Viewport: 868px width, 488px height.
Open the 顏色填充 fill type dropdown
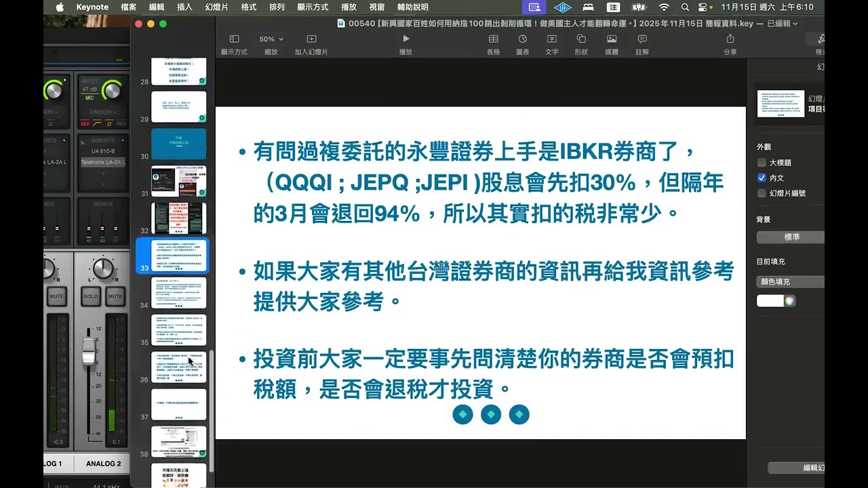(791, 281)
